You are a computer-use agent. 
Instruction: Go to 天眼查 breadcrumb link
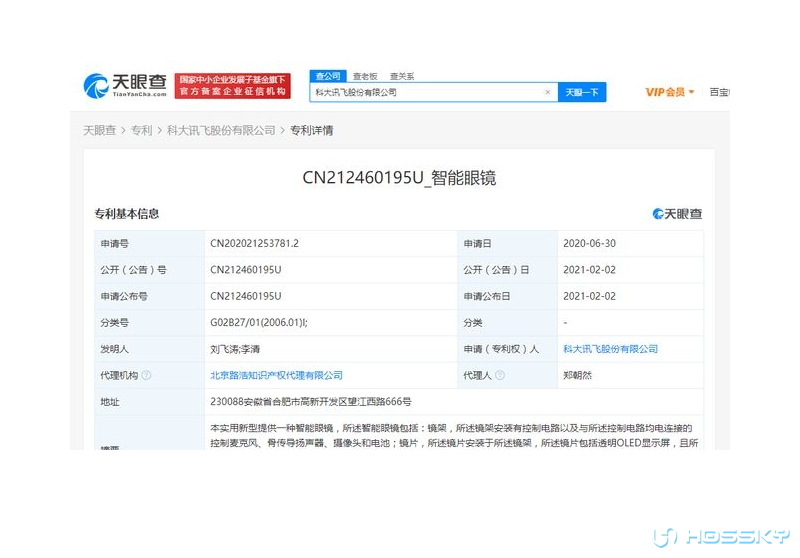pos(99,131)
